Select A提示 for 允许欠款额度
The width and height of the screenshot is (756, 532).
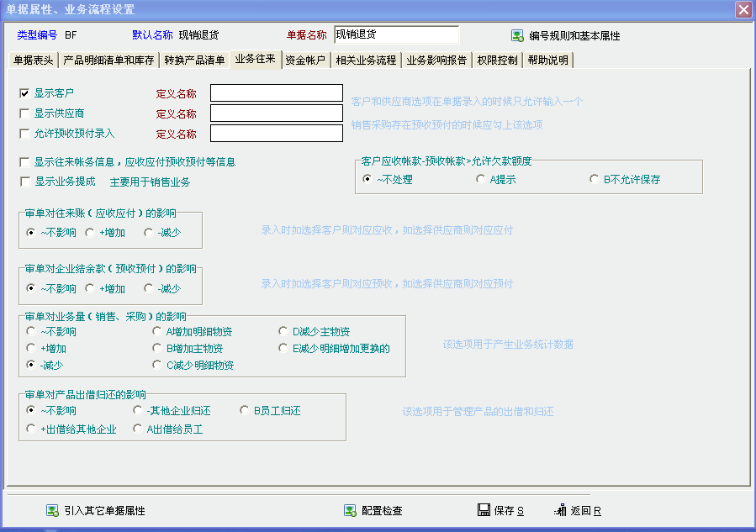[480, 179]
